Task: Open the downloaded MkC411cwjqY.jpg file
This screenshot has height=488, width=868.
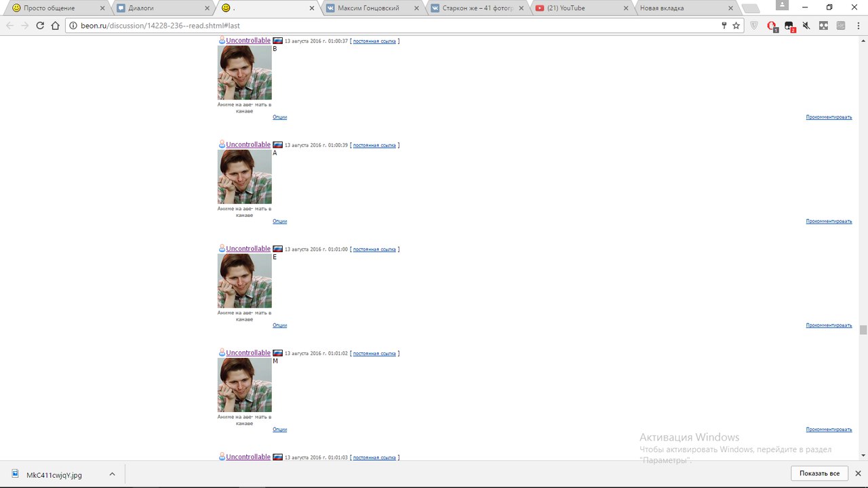Action: click(x=54, y=474)
